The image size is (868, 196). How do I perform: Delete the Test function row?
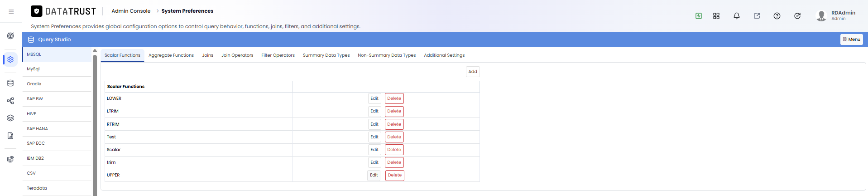tap(394, 137)
